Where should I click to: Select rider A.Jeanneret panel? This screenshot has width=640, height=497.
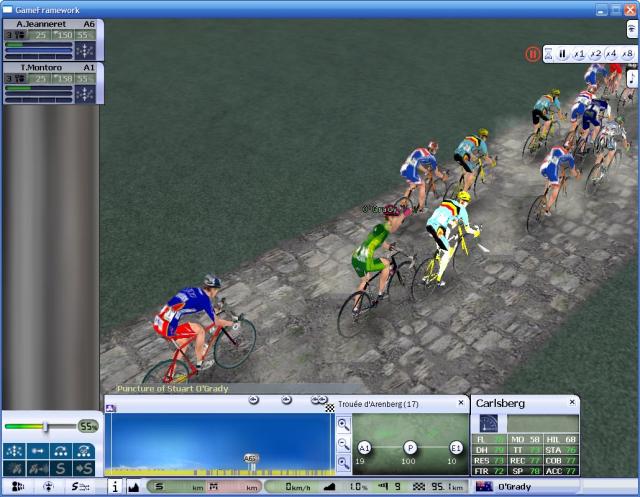50,23
